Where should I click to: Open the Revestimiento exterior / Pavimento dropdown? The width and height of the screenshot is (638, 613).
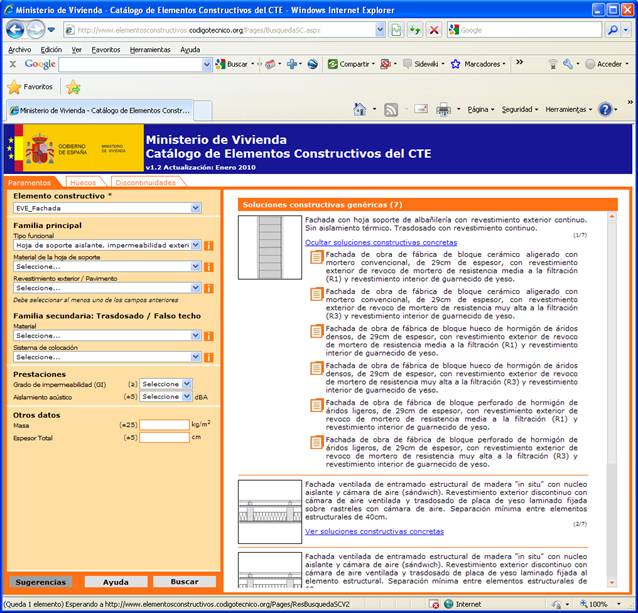(107, 288)
